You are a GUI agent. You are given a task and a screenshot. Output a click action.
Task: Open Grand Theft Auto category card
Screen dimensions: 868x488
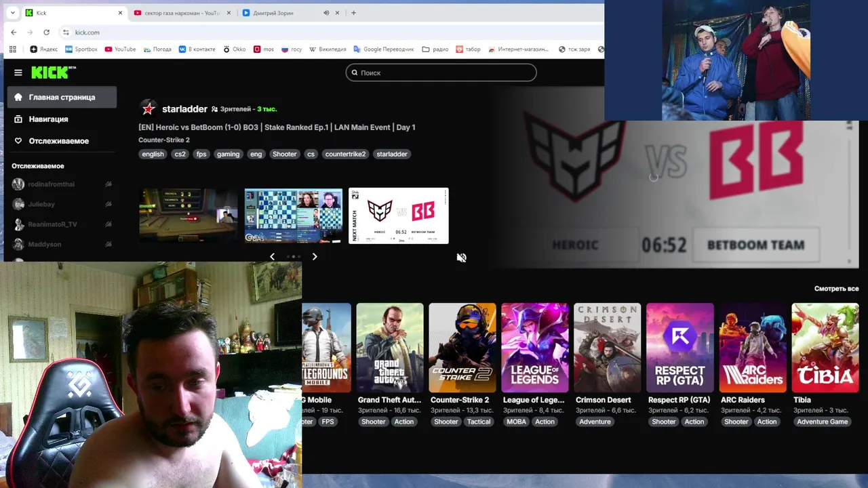tap(390, 347)
